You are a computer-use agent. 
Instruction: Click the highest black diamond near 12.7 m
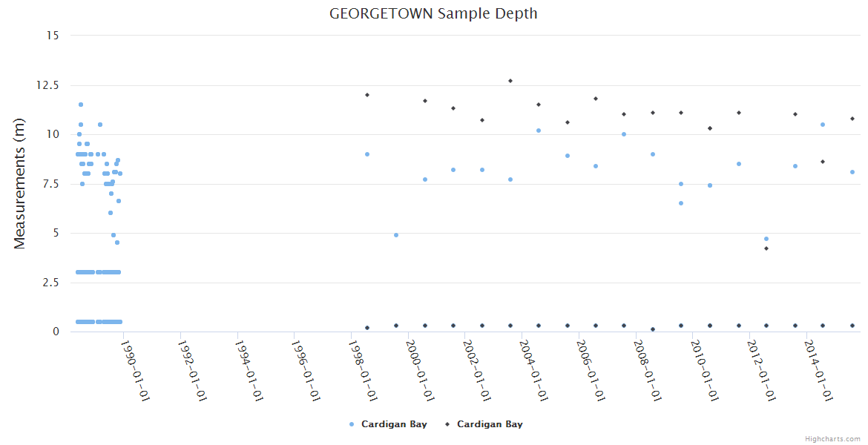(510, 81)
